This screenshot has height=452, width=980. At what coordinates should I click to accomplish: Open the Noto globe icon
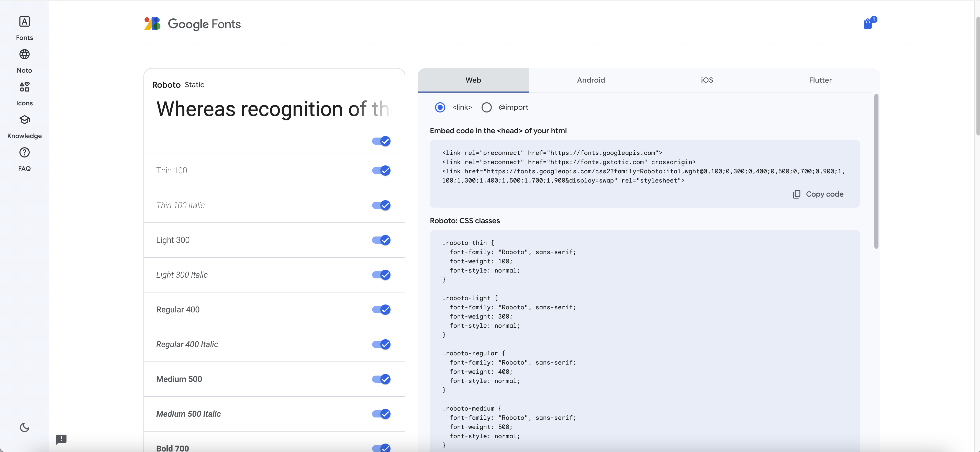point(24,54)
